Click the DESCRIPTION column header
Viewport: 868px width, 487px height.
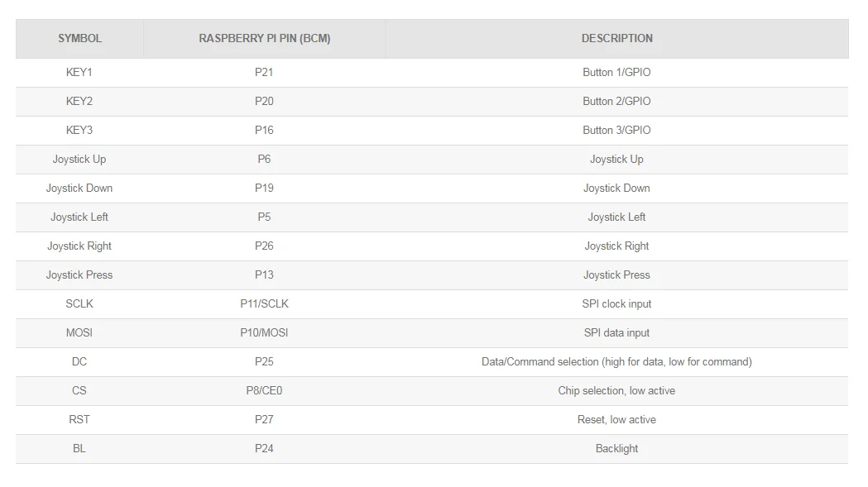(616, 38)
